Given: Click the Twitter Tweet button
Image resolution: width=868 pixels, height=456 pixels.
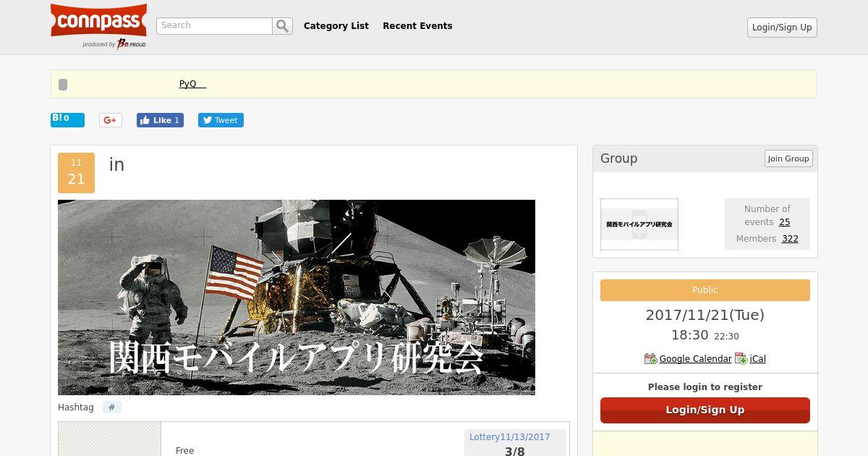Looking at the screenshot, I should point(221,120).
